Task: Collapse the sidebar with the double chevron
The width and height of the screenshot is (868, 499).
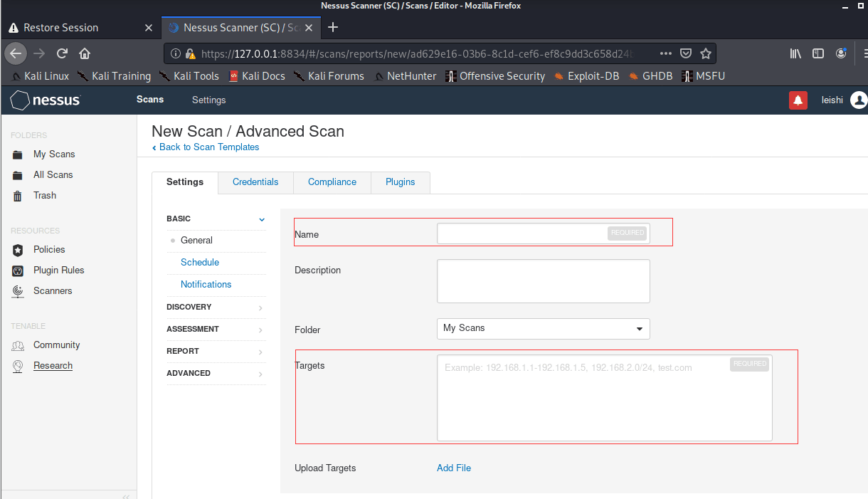Action: tap(125, 496)
